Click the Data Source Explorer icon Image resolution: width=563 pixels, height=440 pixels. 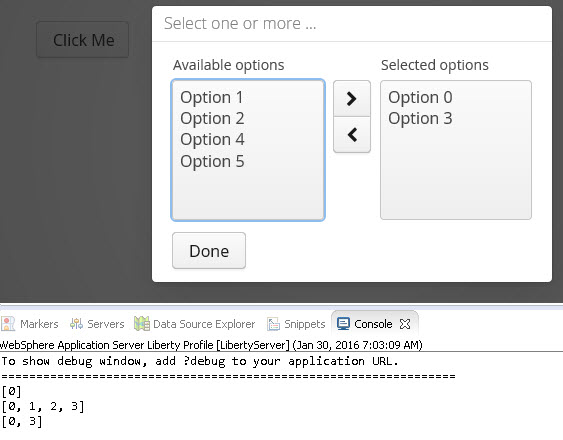tap(142, 324)
